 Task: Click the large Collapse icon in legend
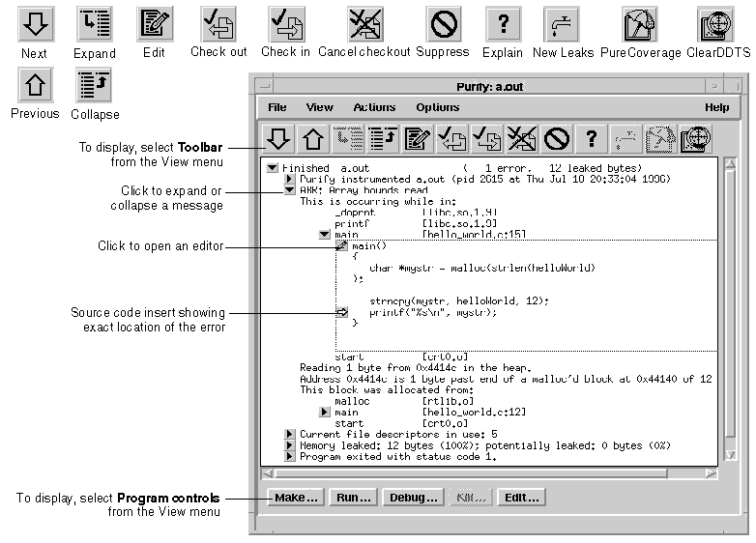[94, 85]
